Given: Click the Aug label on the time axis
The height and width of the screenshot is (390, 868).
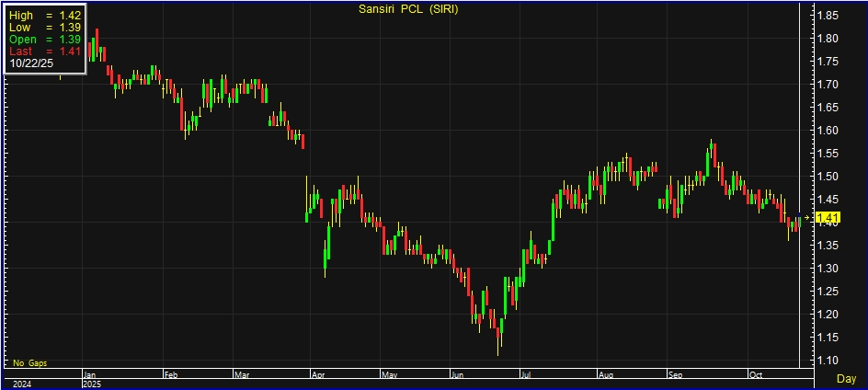Looking at the screenshot, I should pos(606,375).
